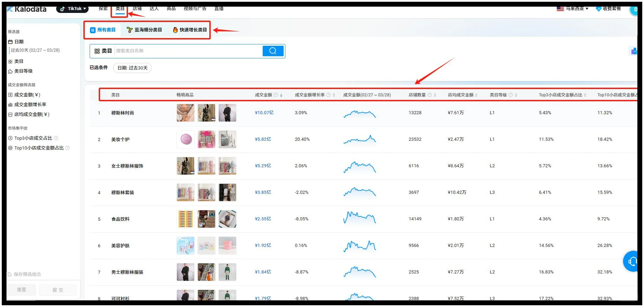The height and width of the screenshot is (307, 644).
Task: Open the 食品饮料 category
Action: (x=120, y=219)
